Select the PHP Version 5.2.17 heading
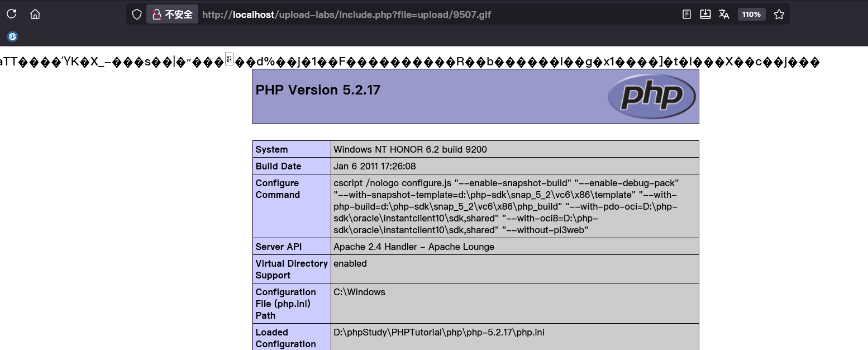Screen dimensions: 868x350 [318, 90]
